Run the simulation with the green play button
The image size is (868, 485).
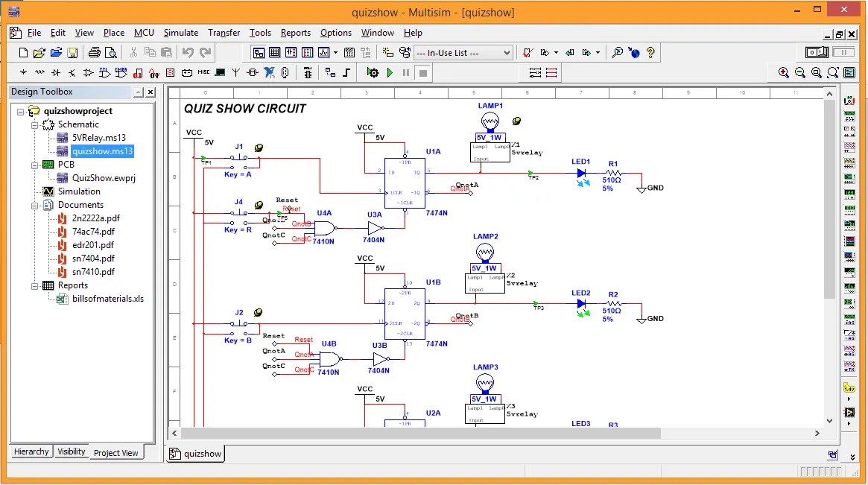coord(390,72)
